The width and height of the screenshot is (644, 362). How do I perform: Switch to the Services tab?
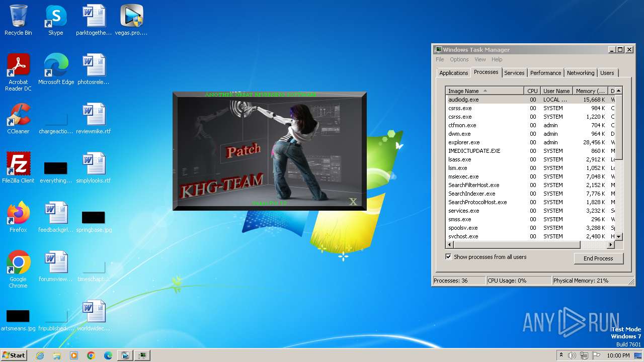point(514,73)
